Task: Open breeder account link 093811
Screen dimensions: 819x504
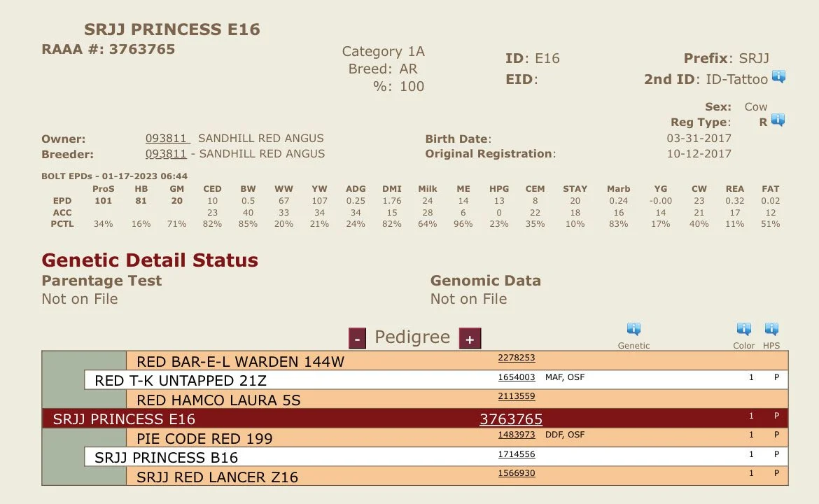Action: [x=166, y=154]
